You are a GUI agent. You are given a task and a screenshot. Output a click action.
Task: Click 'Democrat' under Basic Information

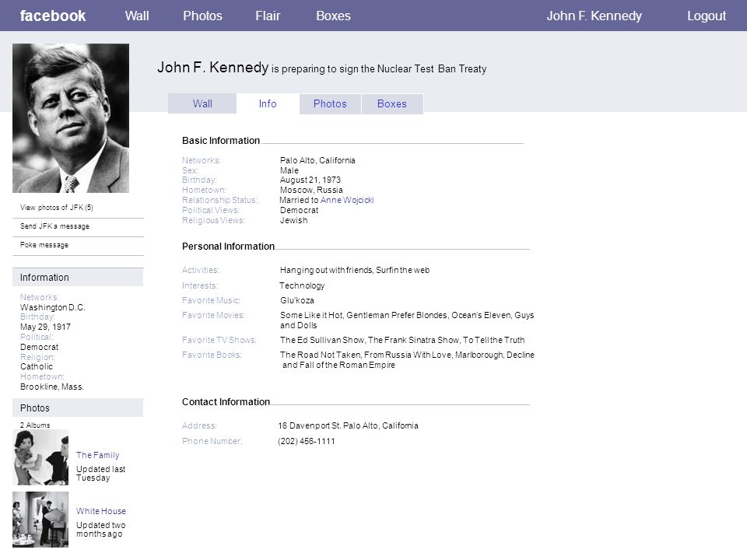[299, 211]
